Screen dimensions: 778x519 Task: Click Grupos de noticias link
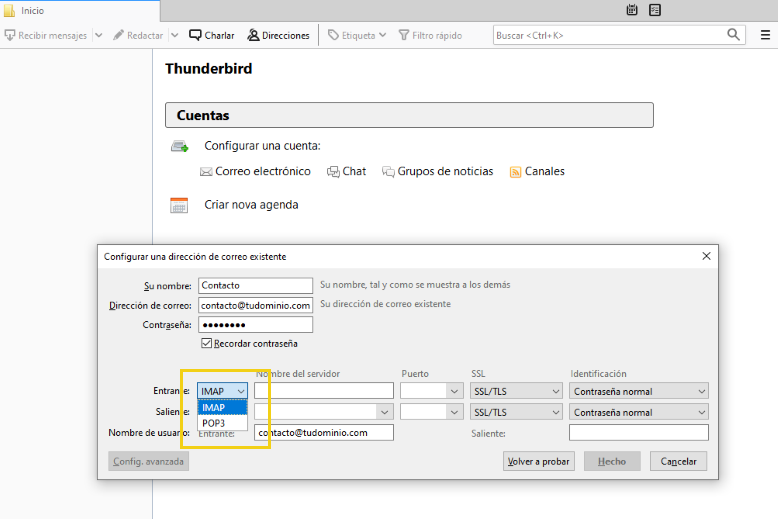pos(438,171)
